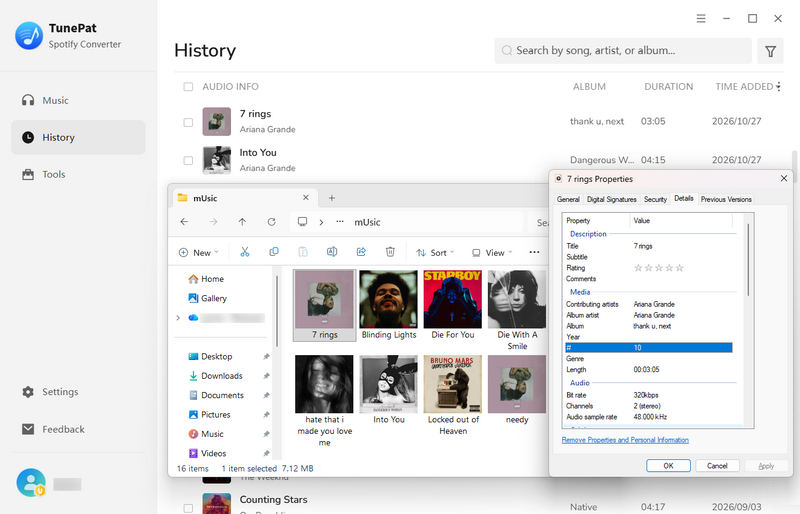
Task: Click the pin icon next to Desktop
Action: (266, 357)
